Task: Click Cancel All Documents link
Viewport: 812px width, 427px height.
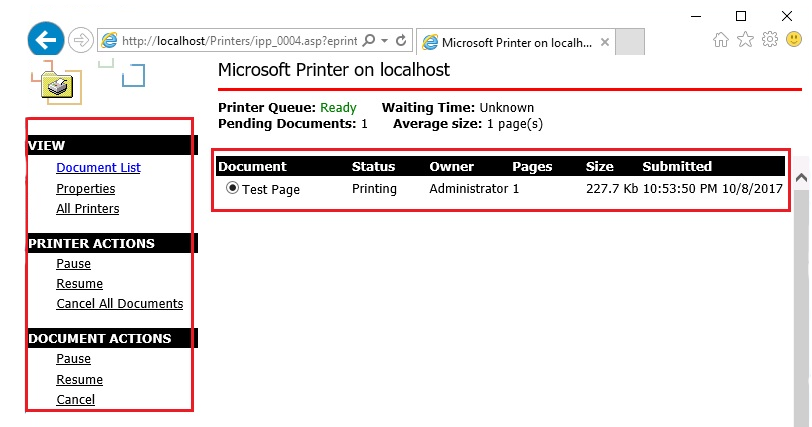Action: [119, 304]
